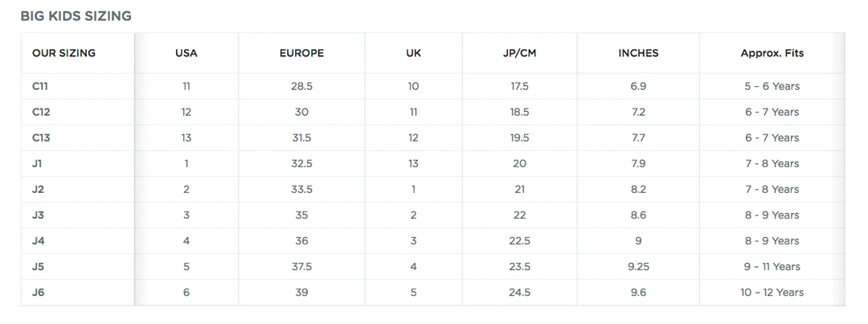Click the Europe size 28.5 cell
868x324 pixels.
coord(301,86)
